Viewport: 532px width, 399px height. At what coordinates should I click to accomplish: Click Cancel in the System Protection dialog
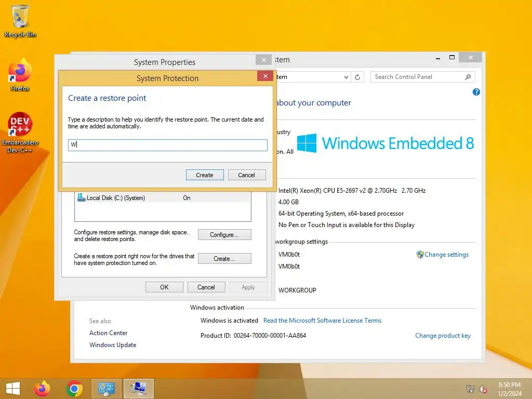[246, 175]
